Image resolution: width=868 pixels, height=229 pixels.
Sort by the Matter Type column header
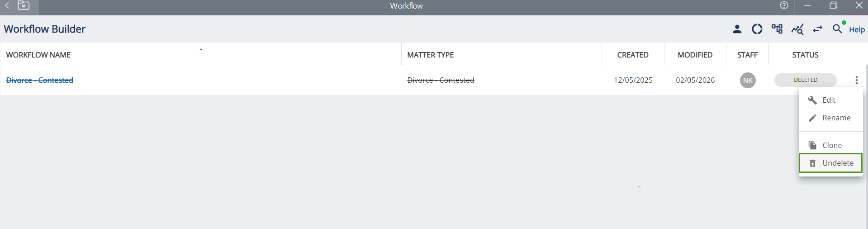pos(430,55)
